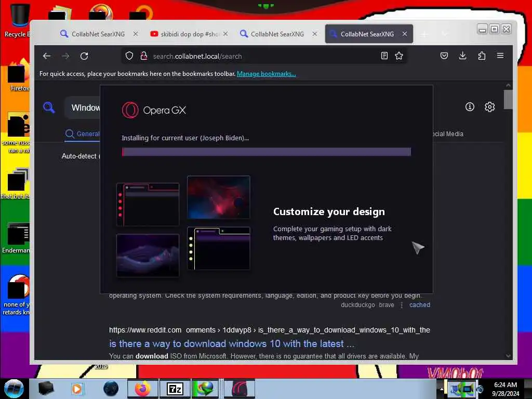This screenshot has height=399, width=532.
Task: Click the Opera GX logo in installer
Action: pyautogui.click(x=154, y=110)
